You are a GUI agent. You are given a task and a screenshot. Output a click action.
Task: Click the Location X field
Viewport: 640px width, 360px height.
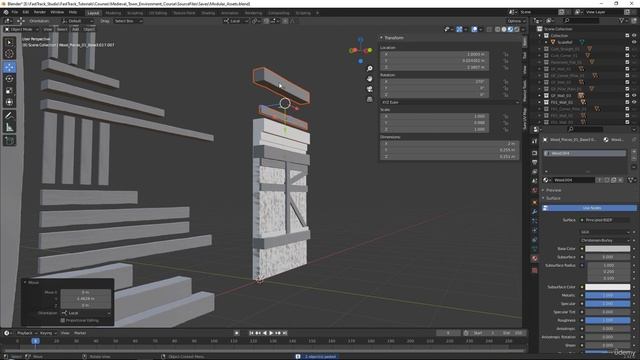click(x=434, y=54)
